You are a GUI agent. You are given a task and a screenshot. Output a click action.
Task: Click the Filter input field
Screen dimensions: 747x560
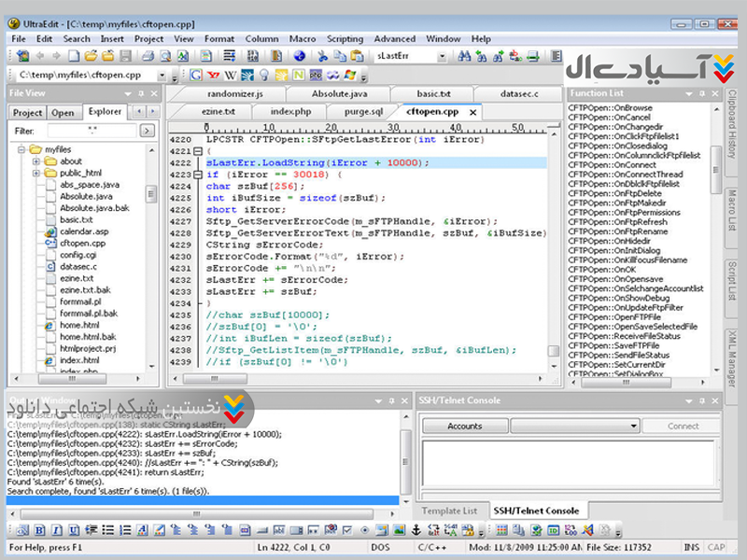[x=92, y=132]
